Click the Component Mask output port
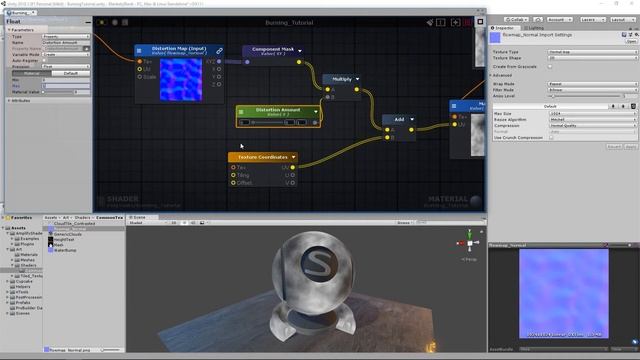Screen dimensions: 640x360 click(299, 62)
